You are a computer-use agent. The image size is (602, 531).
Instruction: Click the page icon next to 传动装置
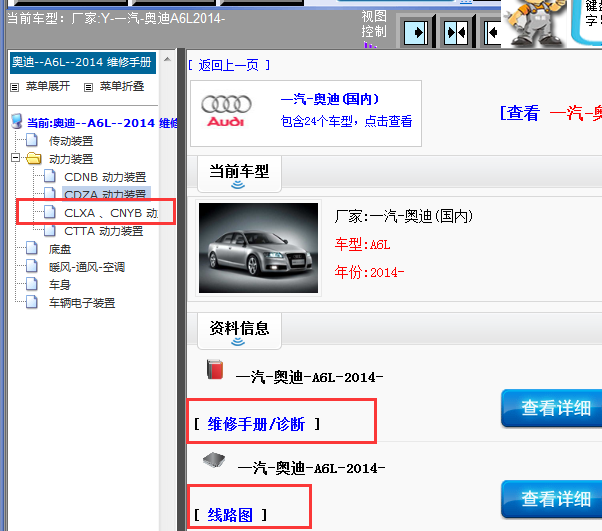click(32, 140)
